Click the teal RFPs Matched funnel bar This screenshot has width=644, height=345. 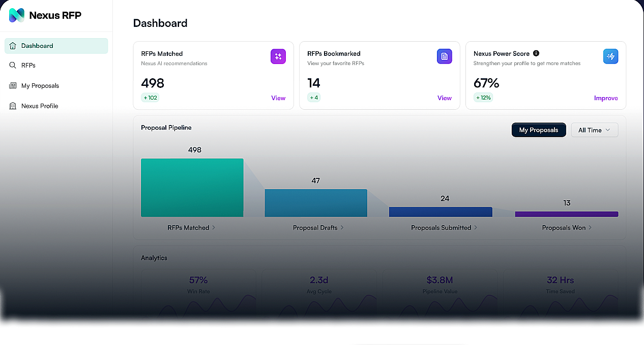pos(192,187)
